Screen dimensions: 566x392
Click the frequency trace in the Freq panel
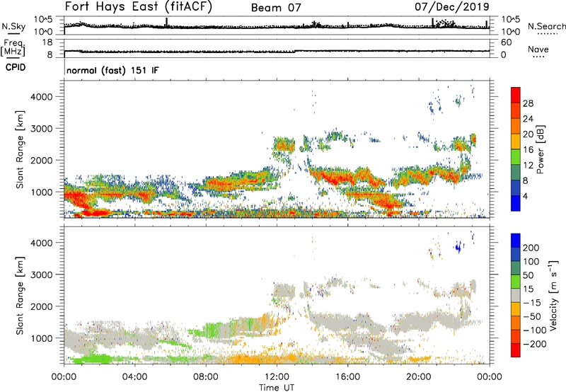tap(277, 52)
